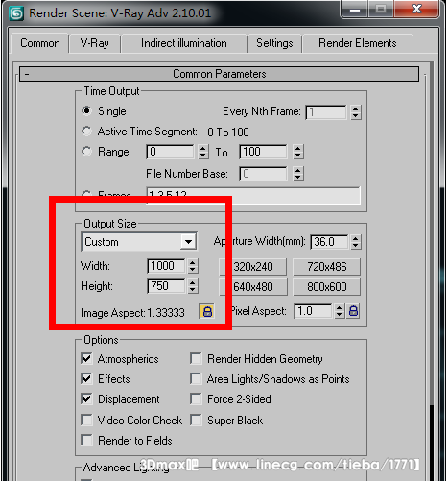Switch to the Settings tab
Image resolution: width=448 pixels, height=481 pixels.
pos(274,43)
